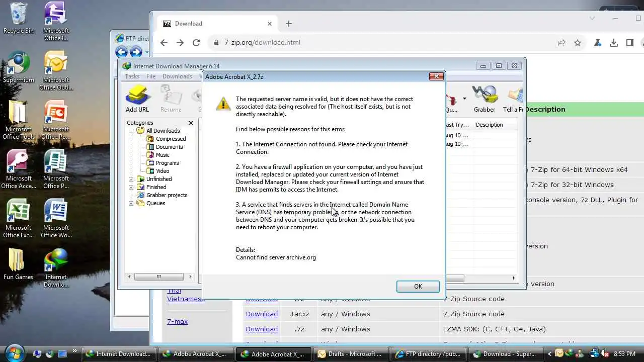
Task: Select the Programs category
Action: [167, 163]
